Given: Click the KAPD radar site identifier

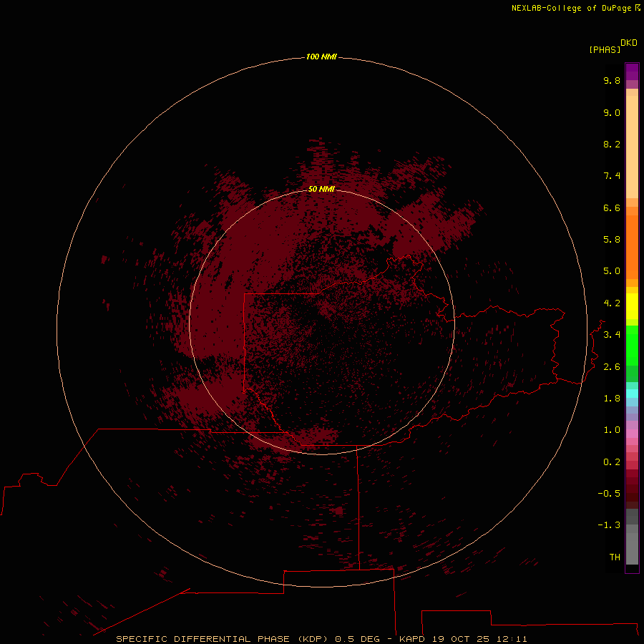Looking at the screenshot, I should click(412, 639).
